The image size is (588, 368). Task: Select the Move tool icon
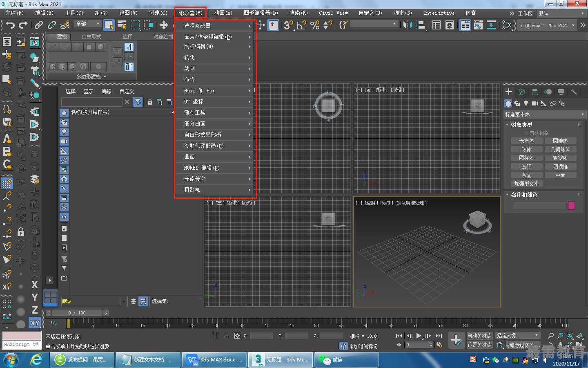(164, 25)
